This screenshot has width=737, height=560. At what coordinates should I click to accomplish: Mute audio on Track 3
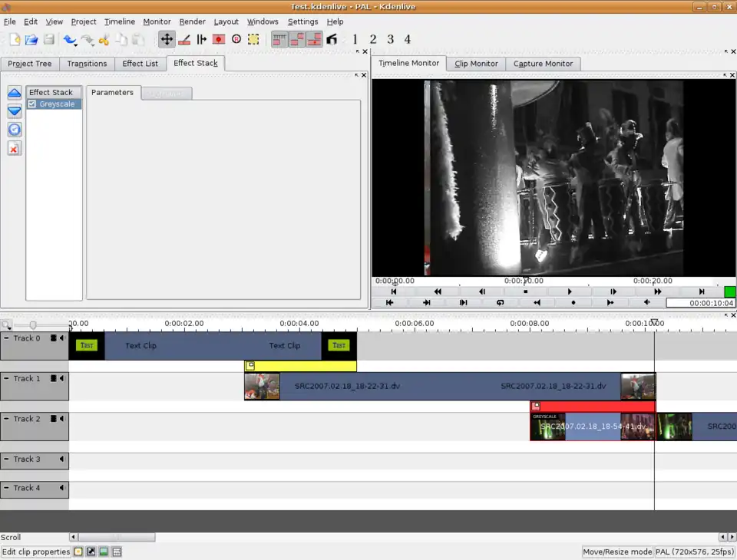62,460
